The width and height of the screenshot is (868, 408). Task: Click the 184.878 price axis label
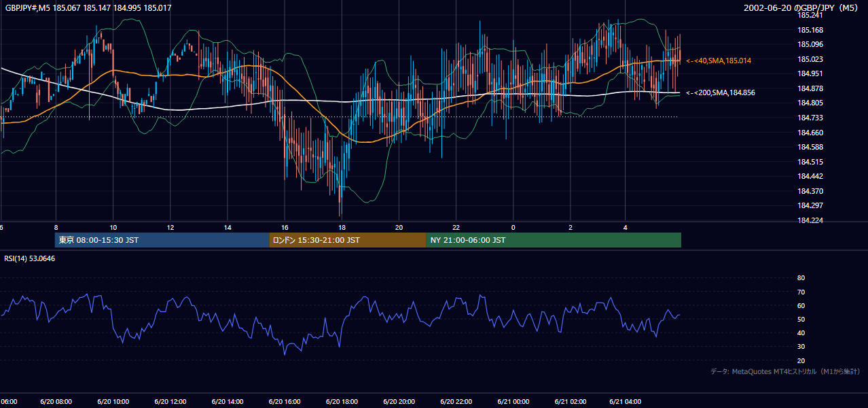(810, 88)
